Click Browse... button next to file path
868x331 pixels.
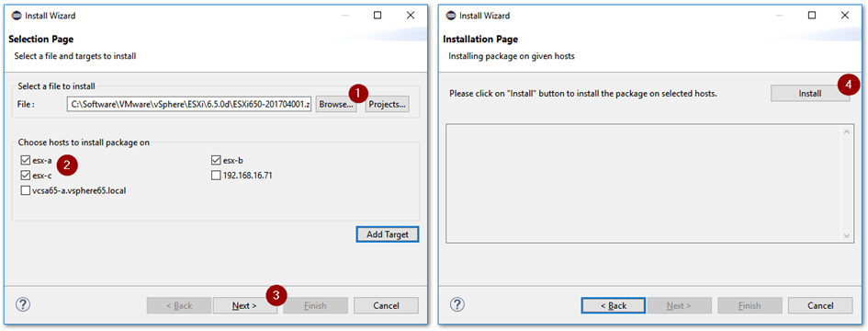336,104
